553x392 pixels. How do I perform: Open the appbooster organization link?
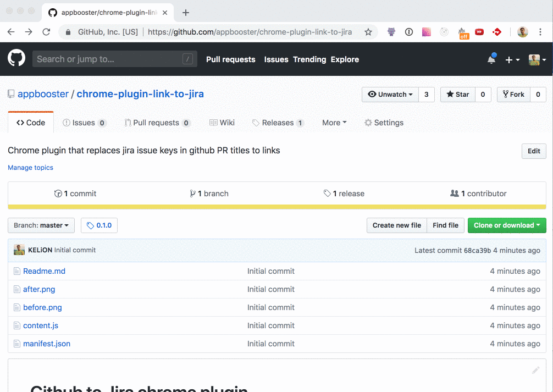pyautogui.click(x=43, y=94)
